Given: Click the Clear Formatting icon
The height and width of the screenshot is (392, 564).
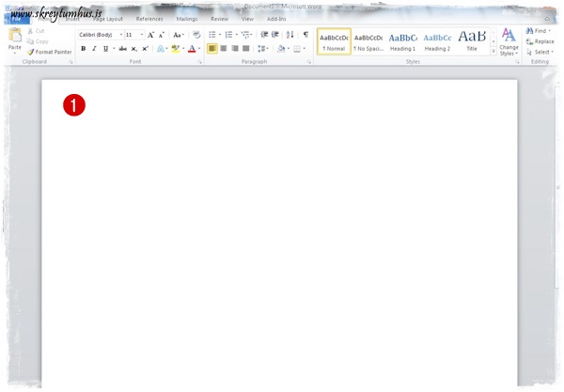Looking at the screenshot, I should [196, 35].
